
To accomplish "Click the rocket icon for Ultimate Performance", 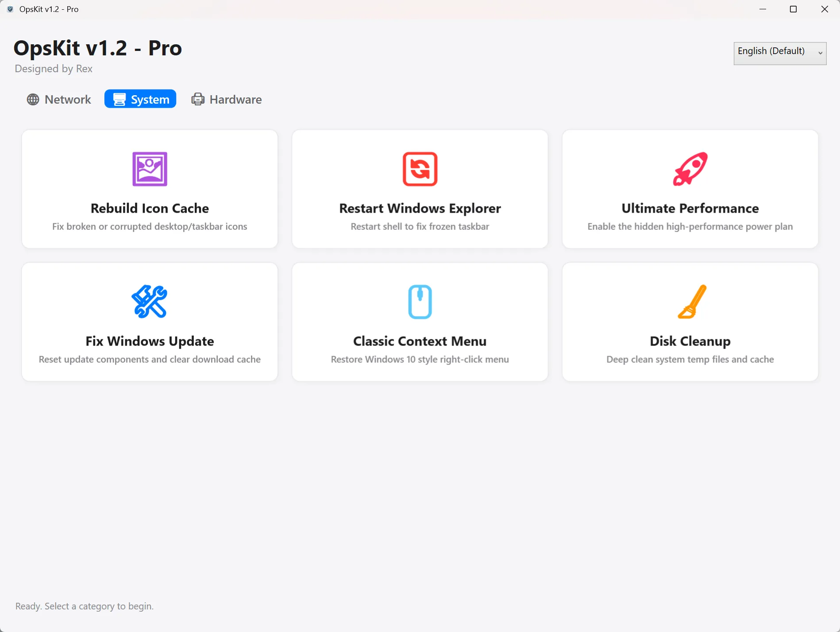I will click(x=690, y=169).
